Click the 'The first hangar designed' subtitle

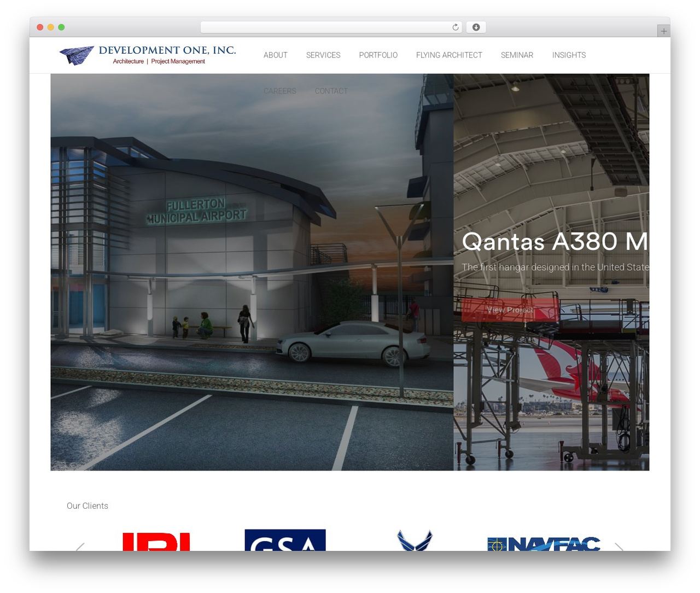click(555, 267)
